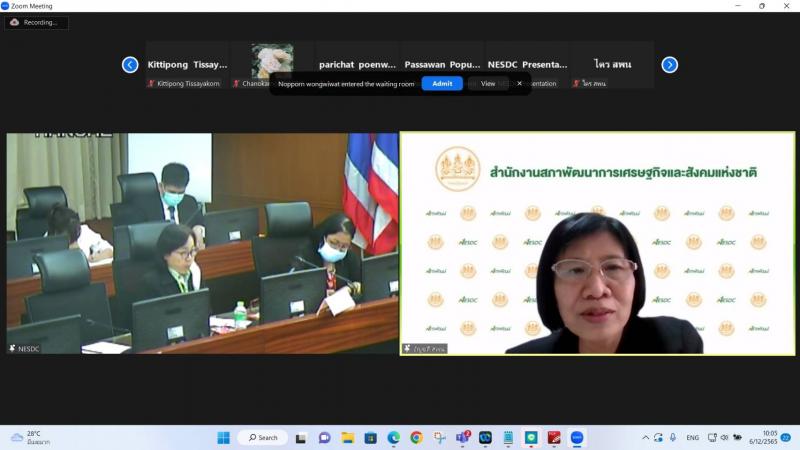Select ไพร สพน participant tile
800x450 pixels.
tap(613, 65)
